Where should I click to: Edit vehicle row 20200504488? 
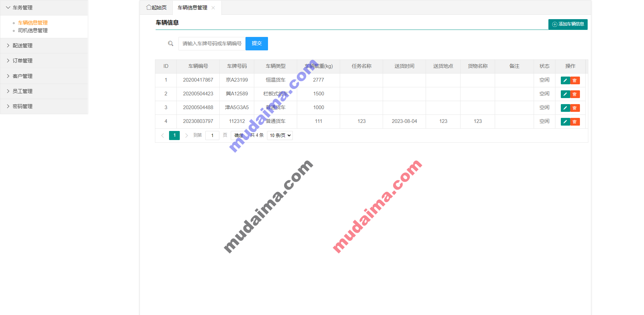coord(565,108)
